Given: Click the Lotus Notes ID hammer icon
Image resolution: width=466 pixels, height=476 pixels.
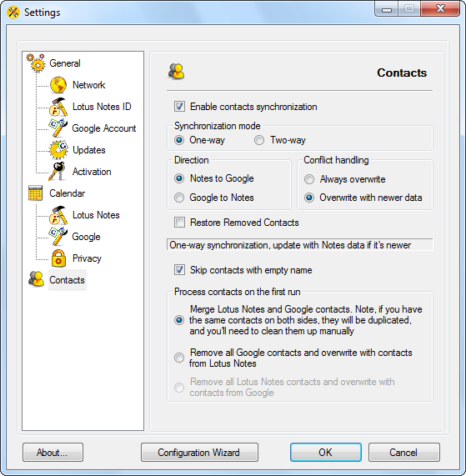Looking at the screenshot, I should coord(58,107).
